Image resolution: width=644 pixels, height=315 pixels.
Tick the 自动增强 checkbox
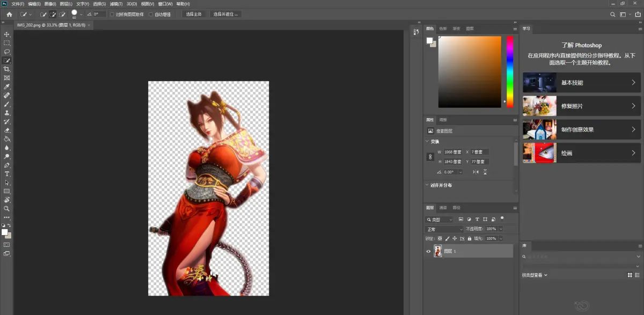[151, 14]
